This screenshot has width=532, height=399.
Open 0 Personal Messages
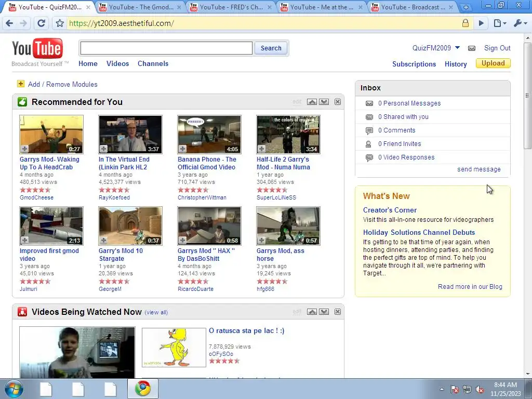[409, 103]
